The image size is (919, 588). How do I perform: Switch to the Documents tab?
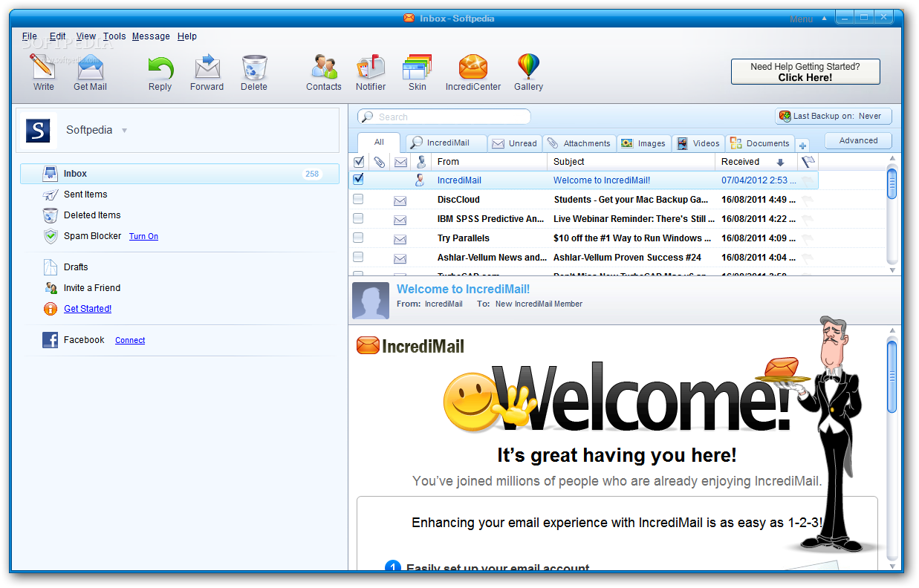pos(760,143)
